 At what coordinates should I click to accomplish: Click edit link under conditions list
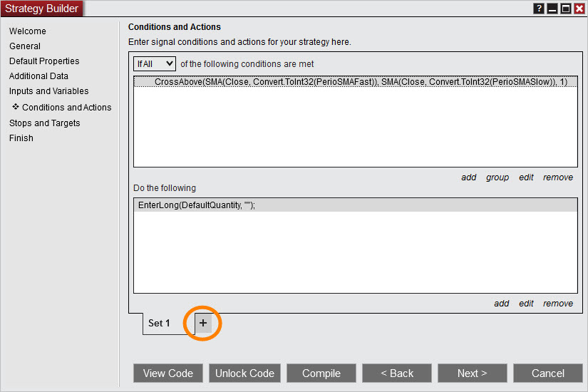click(526, 177)
